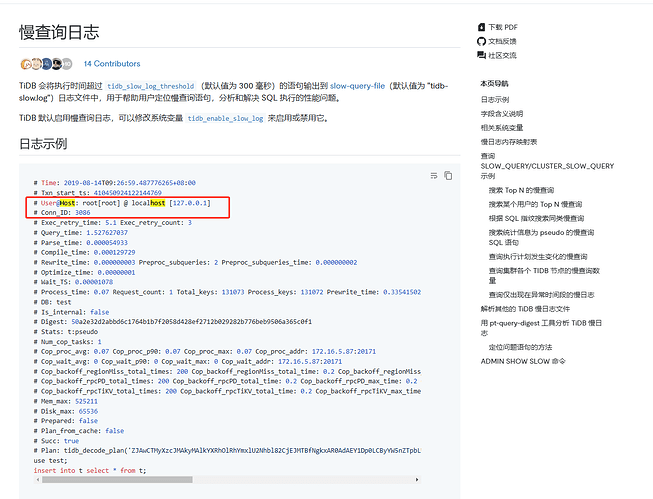
Task: Jump to 日志示例 in page navigation
Action: (x=495, y=100)
